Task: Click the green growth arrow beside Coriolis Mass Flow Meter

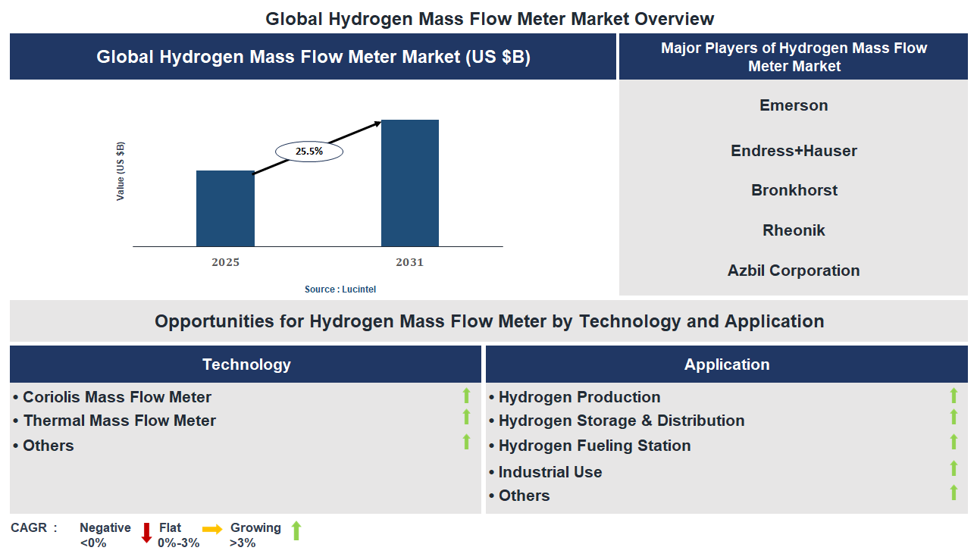Action: pos(466,396)
